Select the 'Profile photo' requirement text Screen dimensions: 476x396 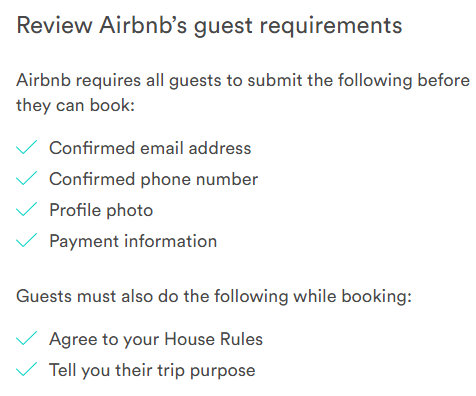point(101,210)
